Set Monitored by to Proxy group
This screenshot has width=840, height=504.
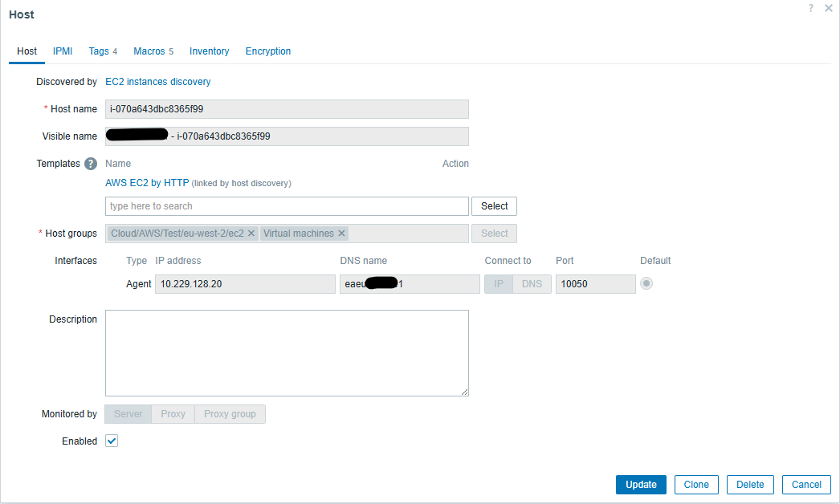click(230, 414)
